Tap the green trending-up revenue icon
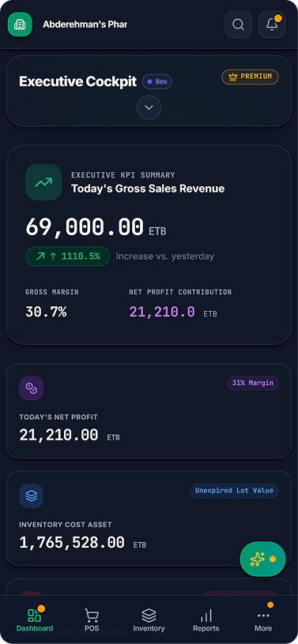 [x=43, y=182]
